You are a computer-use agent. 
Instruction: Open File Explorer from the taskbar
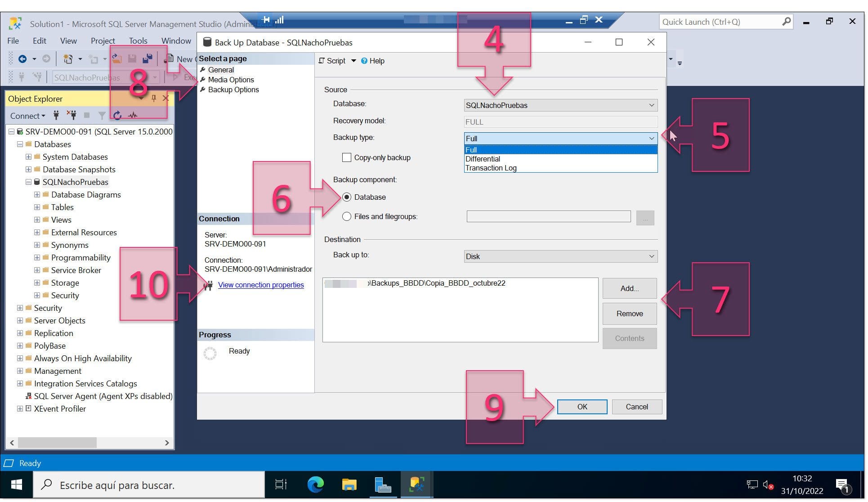coord(349,484)
